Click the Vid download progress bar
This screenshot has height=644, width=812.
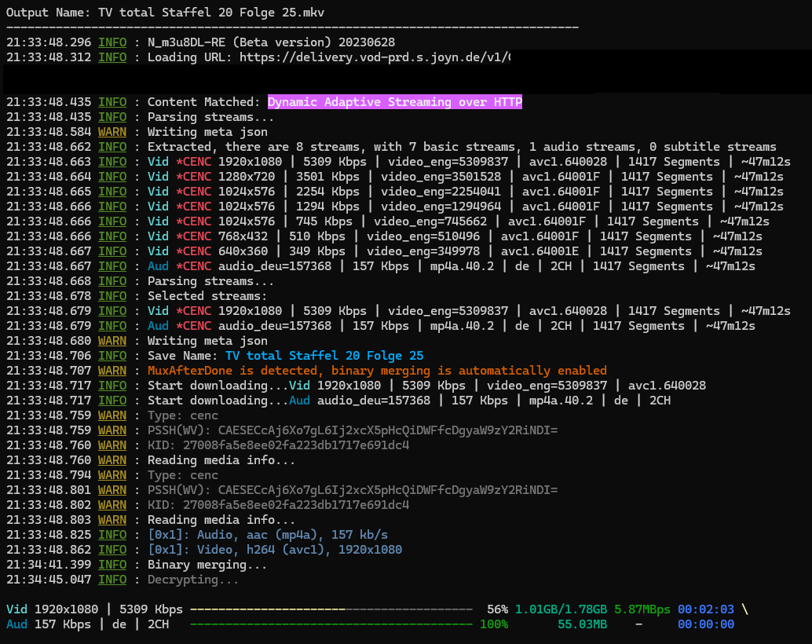tap(331, 609)
